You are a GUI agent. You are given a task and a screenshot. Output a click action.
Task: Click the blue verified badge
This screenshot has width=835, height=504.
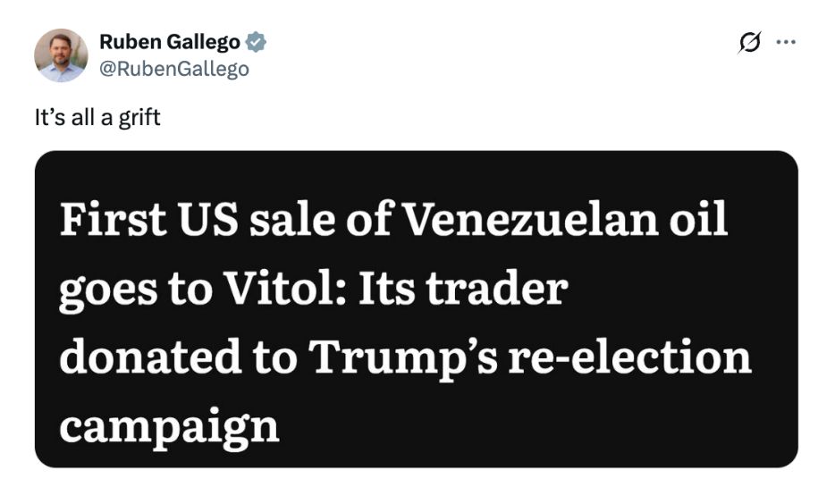click(256, 42)
